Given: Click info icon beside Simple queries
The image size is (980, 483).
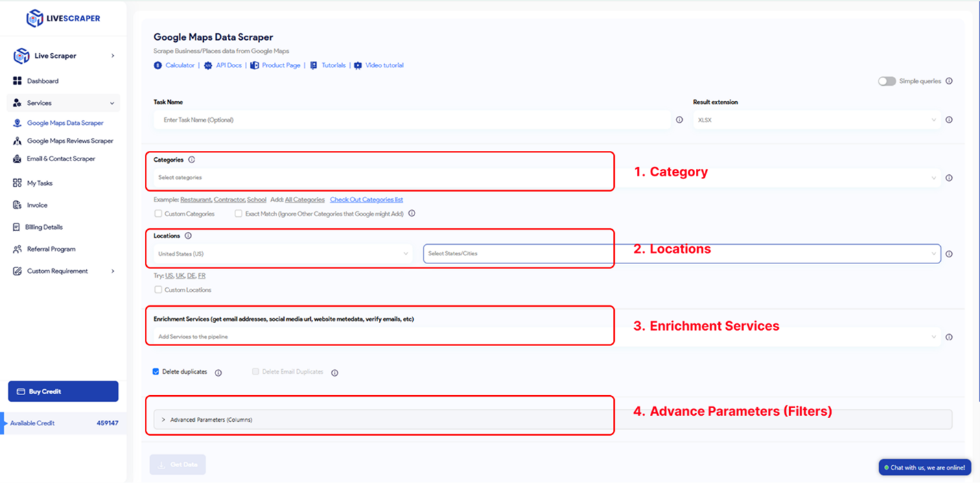Looking at the screenshot, I should 949,81.
